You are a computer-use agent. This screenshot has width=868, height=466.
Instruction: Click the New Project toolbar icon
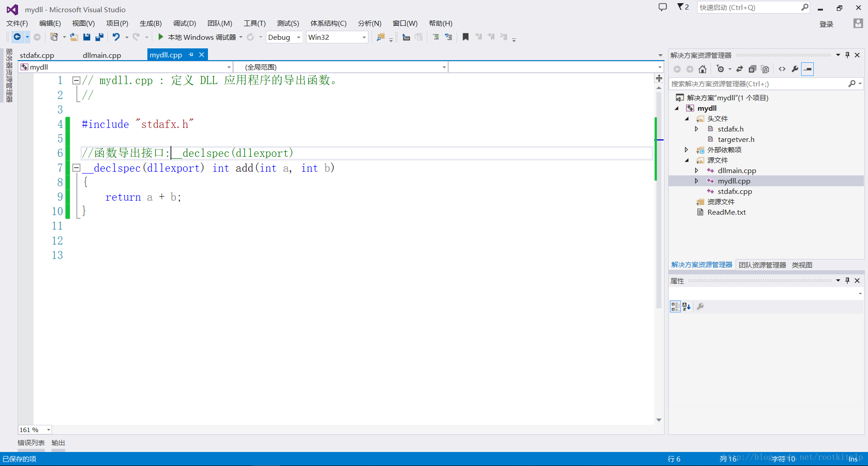pyautogui.click(x=54, y=37)
